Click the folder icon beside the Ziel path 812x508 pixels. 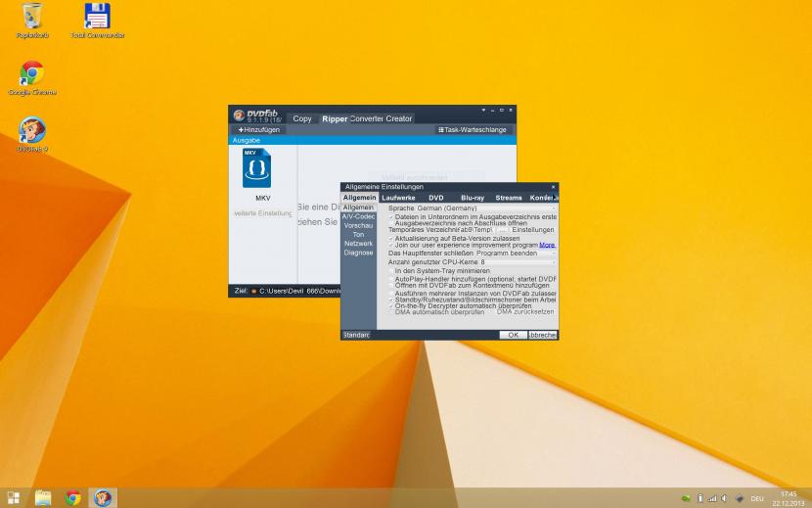coord(253,292)
